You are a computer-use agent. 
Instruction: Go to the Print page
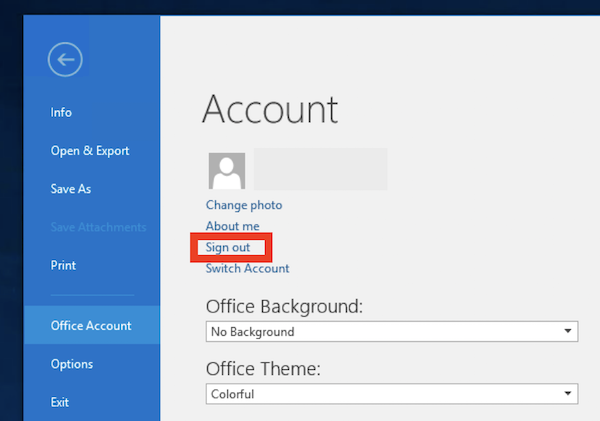[x=63, y=265]
